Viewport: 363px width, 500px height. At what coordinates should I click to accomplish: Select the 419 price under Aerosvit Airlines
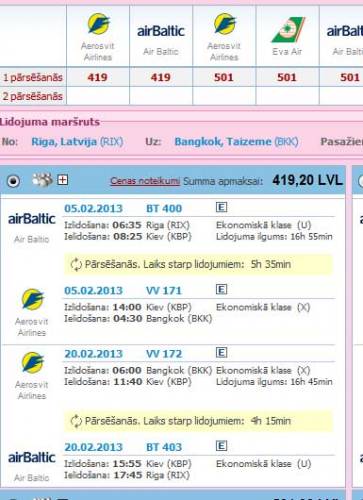[97, 77]
